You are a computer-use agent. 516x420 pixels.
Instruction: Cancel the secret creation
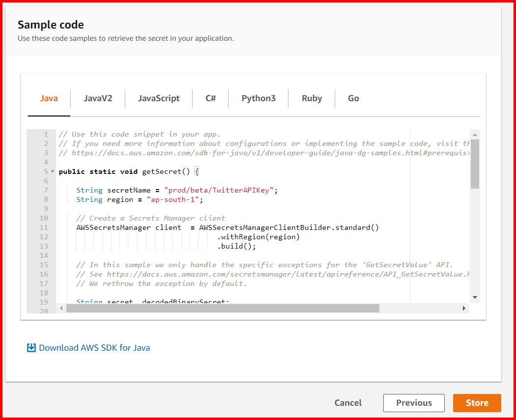(348, 402)
